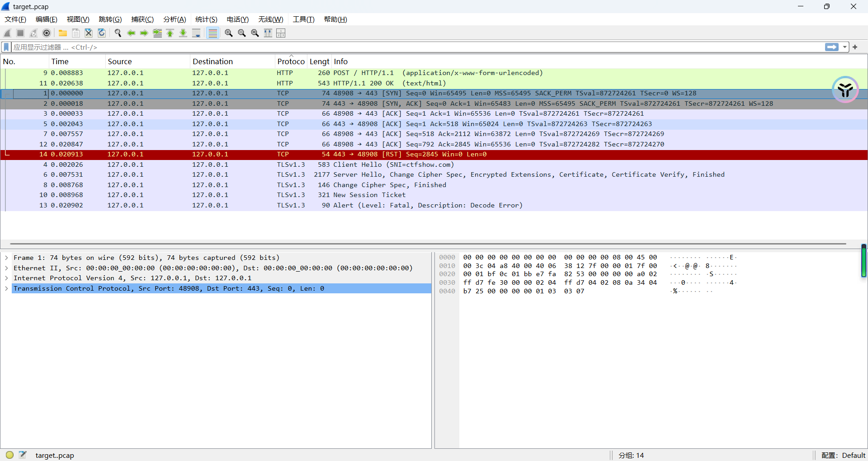Viewport: 868px width, 461px height.
Task: Add a display filter button with plus
Action: tap(855, 47)
